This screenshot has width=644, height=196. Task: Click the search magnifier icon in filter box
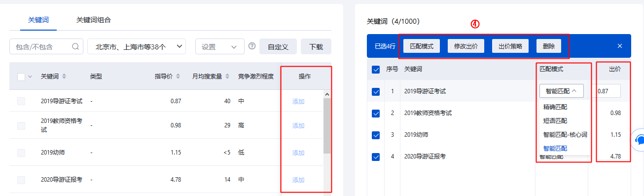point(75,47)
